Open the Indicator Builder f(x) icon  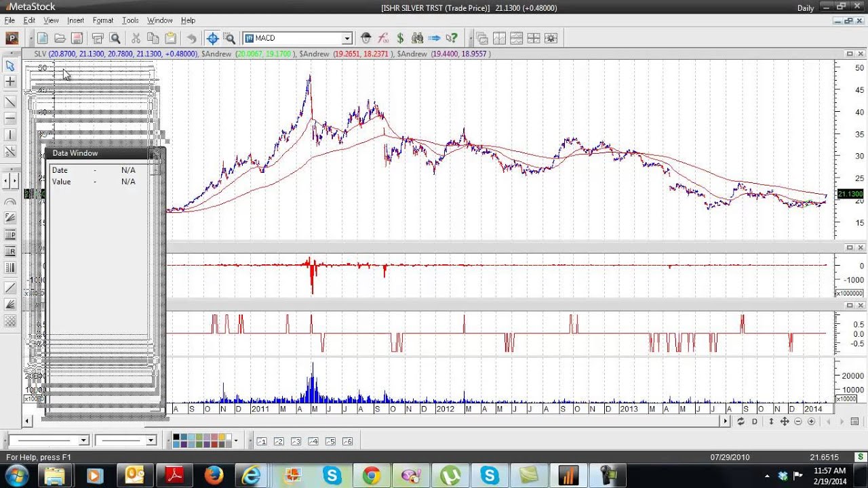coord(383,39)
